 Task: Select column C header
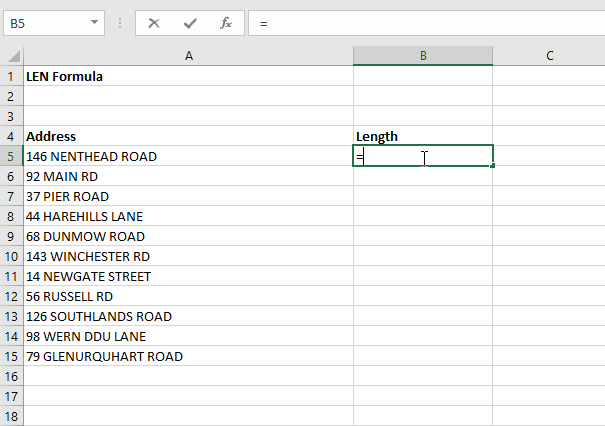pyautogui.click(x=549, y=56)
